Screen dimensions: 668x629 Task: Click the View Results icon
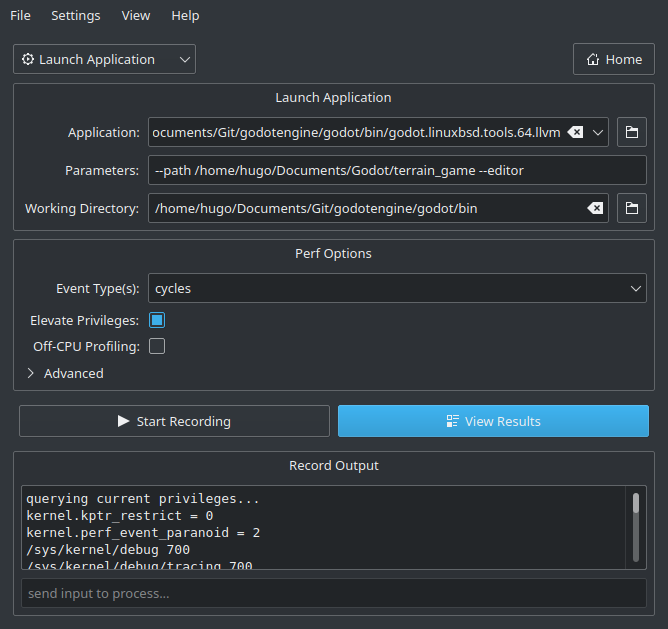[452, 421]
